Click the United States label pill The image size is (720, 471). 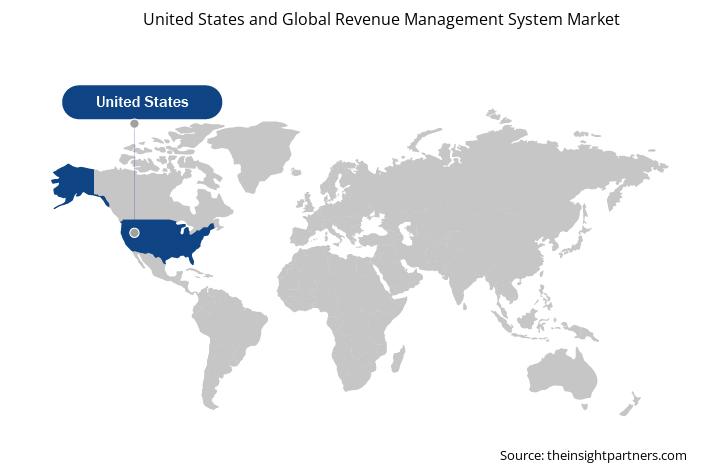(x=142, y=102)
